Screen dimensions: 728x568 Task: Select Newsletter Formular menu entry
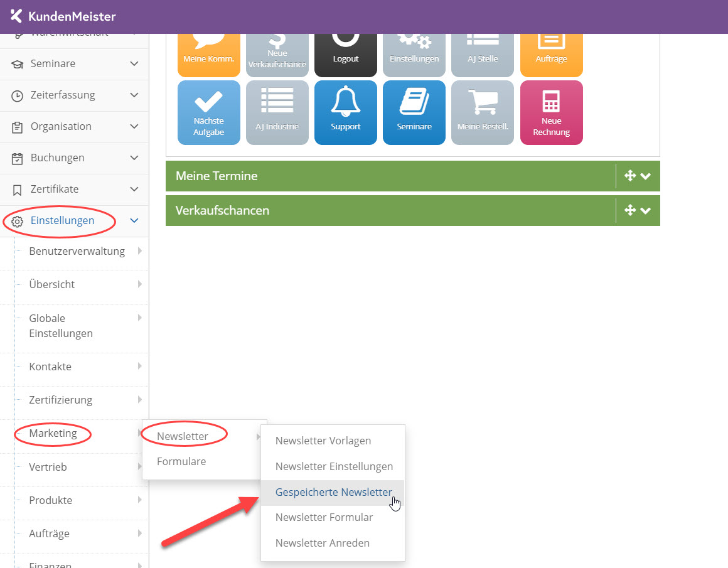pos(333,517)
